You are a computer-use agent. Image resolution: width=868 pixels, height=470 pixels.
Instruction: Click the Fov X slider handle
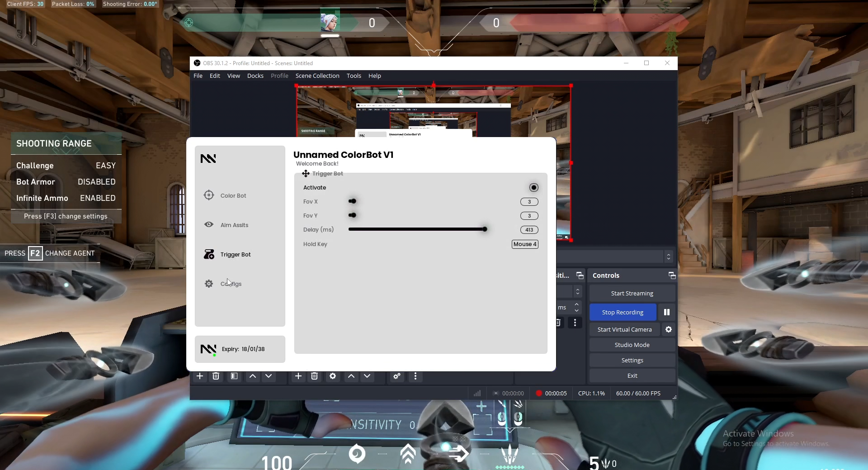click(353, 201)
